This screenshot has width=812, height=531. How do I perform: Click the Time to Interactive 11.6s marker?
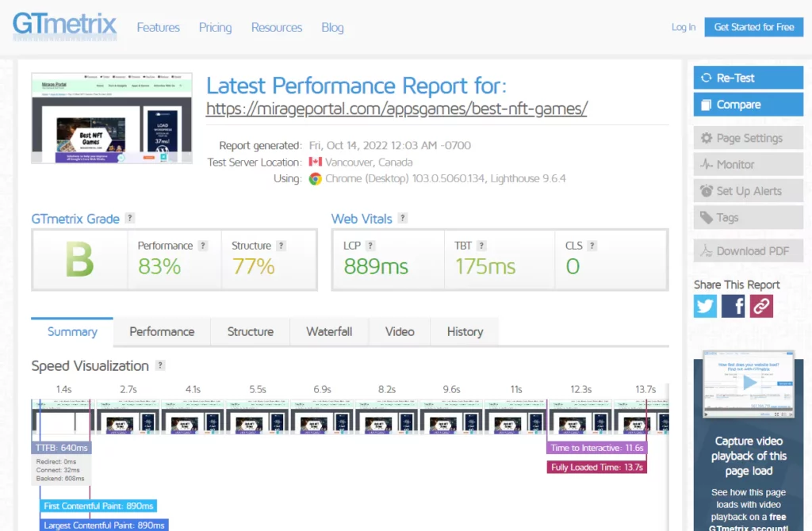click(596, 448)
